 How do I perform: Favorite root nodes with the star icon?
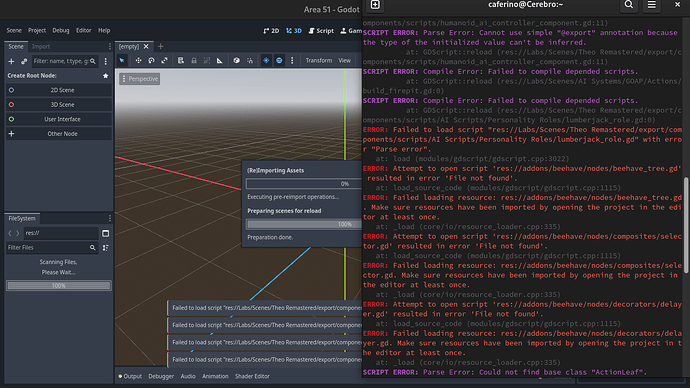pyautogui.click(x=106, y=76)
